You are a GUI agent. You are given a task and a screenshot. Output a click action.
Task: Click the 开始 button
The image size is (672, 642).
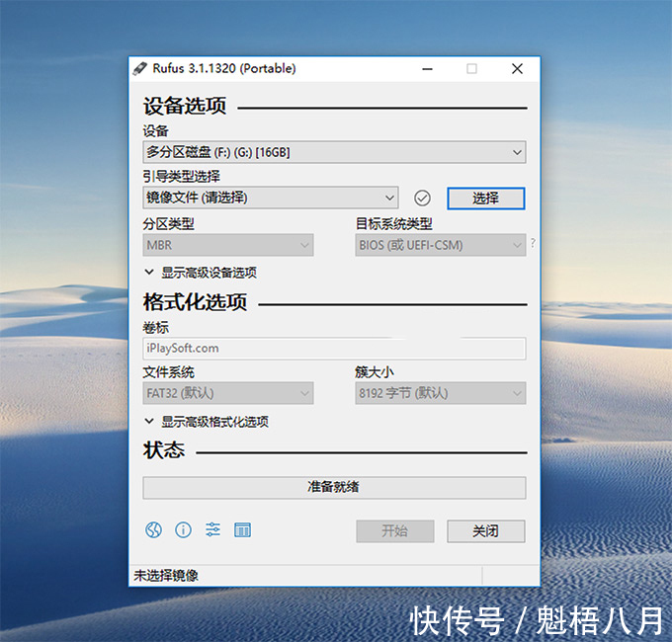tap(395, 531)
